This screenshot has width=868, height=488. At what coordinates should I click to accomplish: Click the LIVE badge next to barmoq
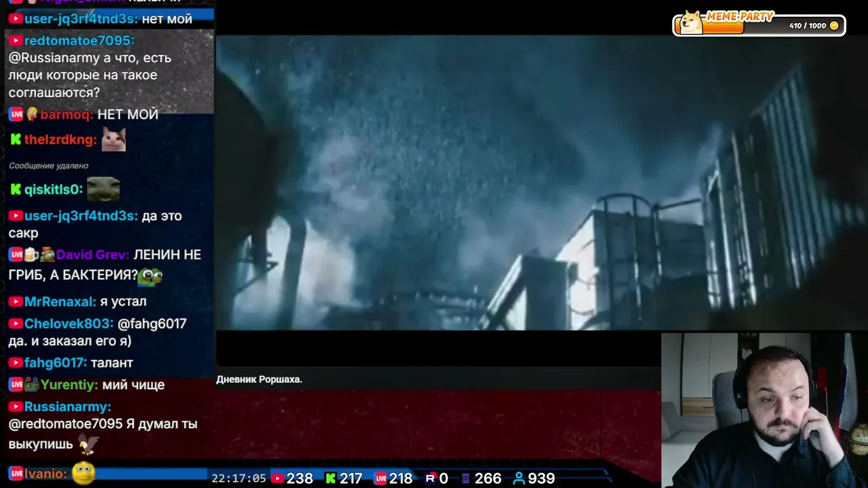coord(16,115)
